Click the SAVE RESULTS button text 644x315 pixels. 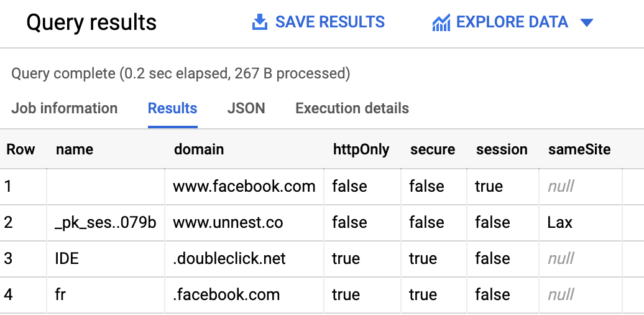pos(330,22)
